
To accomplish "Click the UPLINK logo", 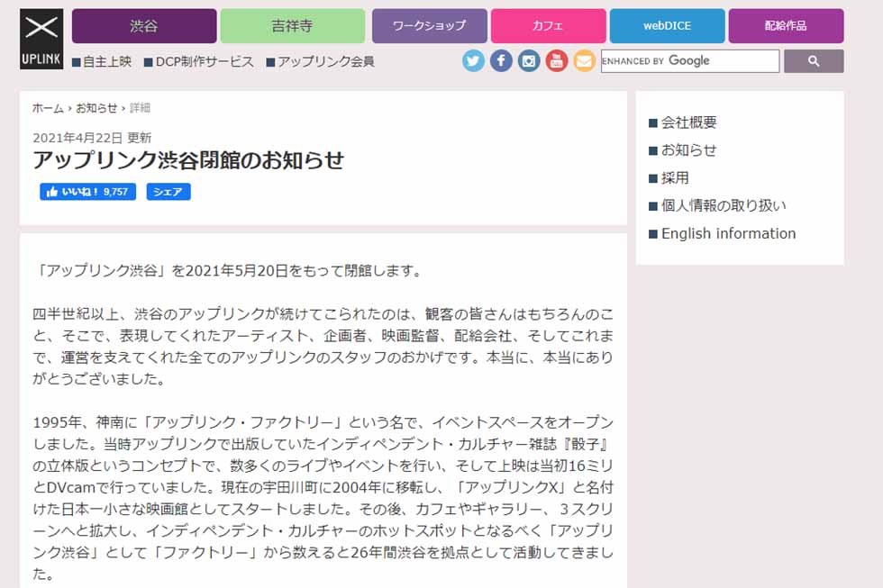I will [x=41, y=39].
